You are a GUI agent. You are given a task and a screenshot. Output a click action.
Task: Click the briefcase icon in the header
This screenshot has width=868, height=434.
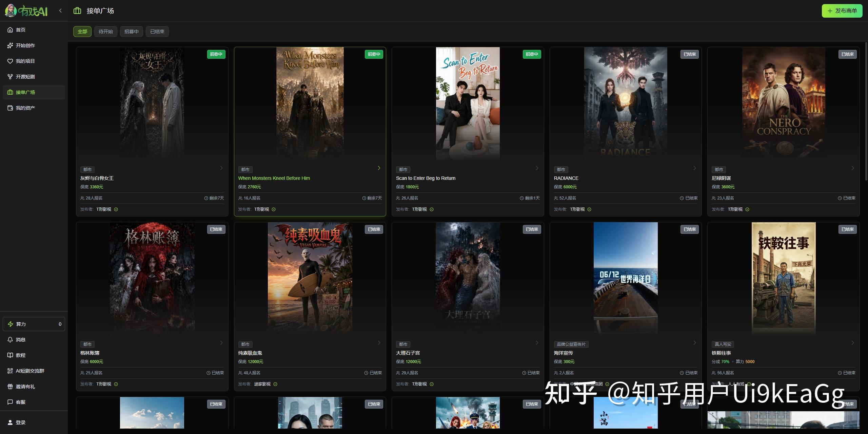click(x=77, y=11)
